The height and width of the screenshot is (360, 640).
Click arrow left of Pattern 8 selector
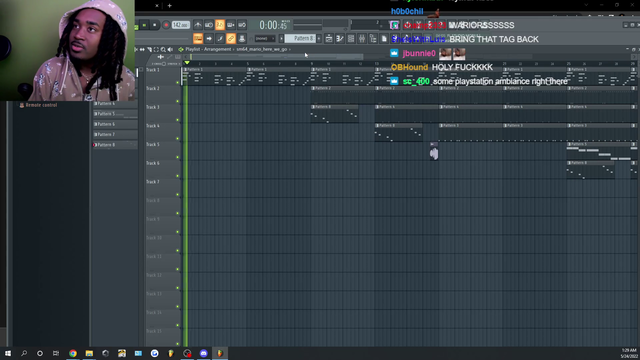pos(281,39)
